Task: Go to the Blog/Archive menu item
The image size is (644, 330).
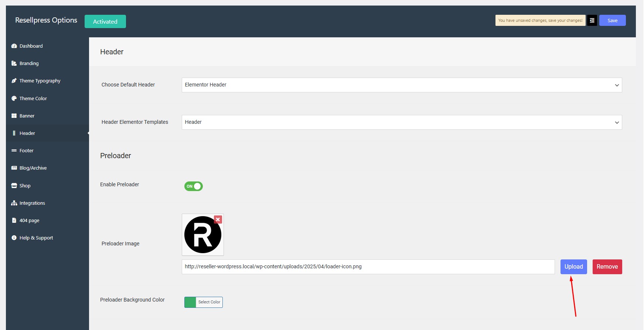Action: tap(33, 168)
